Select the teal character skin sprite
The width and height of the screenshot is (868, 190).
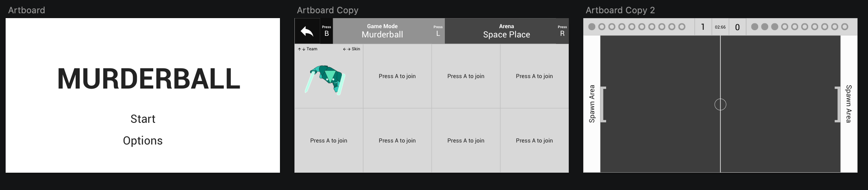pyautogui.click(x=326, y=80)
